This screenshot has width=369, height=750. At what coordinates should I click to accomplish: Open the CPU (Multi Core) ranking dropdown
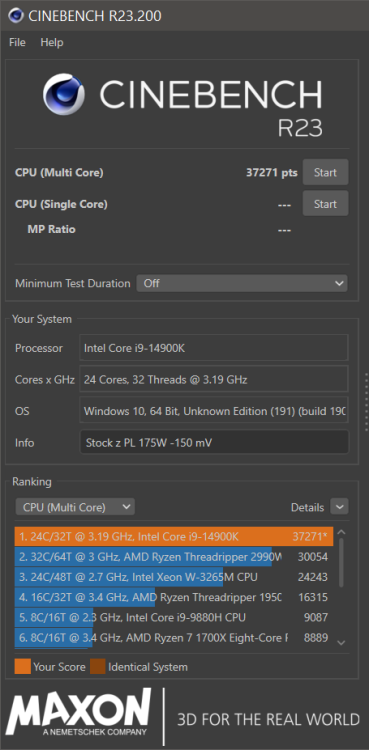(x=75, y=507)
